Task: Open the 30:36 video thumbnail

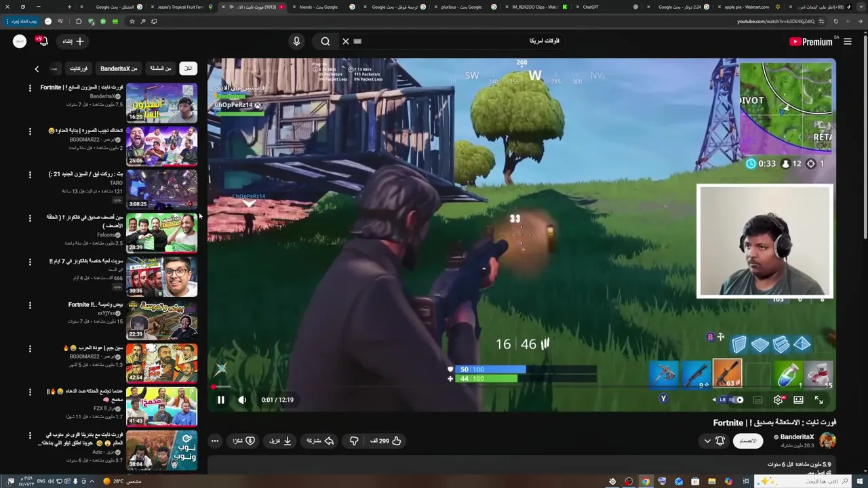Action: 161,277
